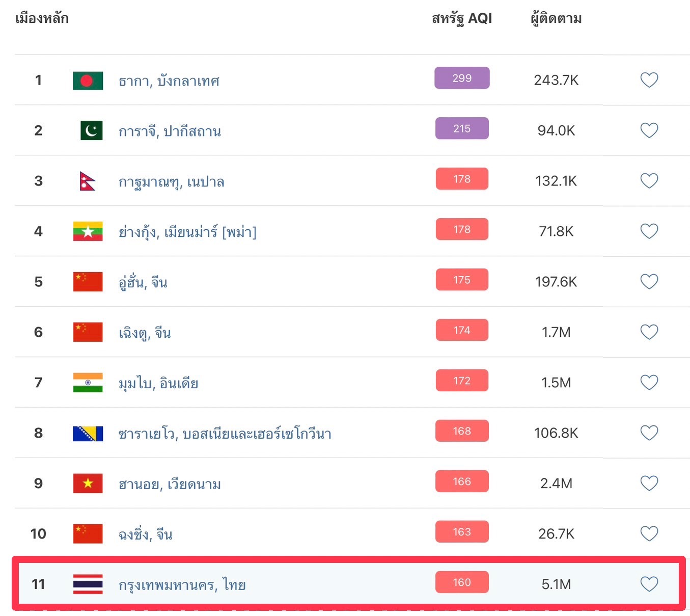
Task: Click the ผู้ติดตาม column header
Action: pos(556,19)
